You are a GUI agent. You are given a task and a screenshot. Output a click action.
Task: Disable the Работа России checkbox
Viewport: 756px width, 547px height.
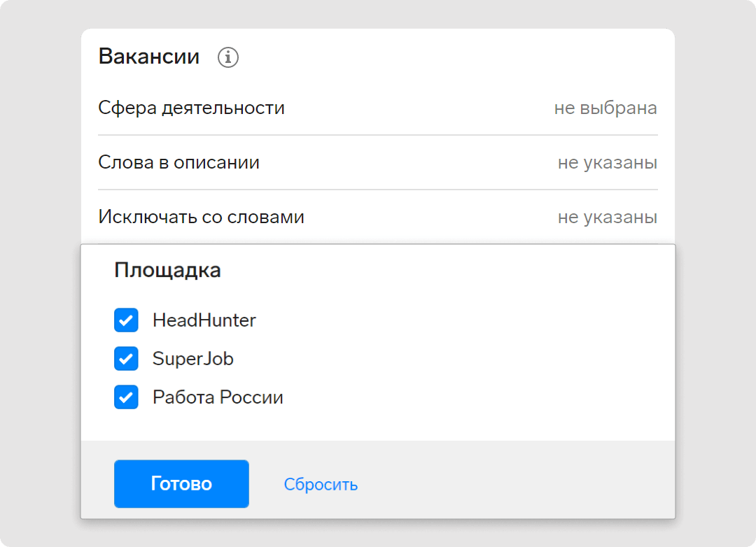point(126,398)
